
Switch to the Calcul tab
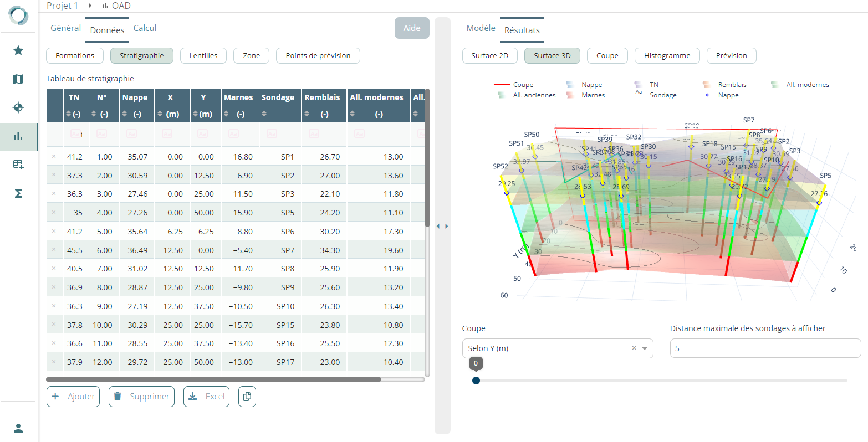click(145, 28)
